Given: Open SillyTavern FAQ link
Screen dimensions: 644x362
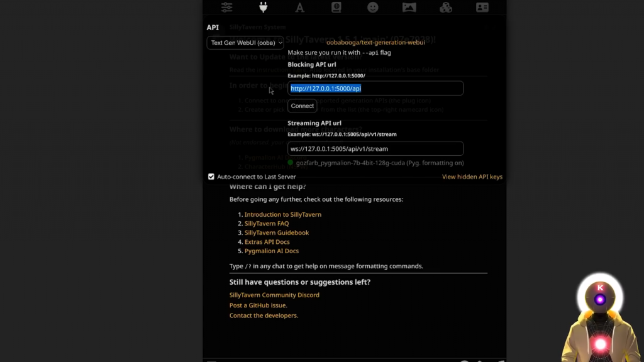Looking at the screenshot, I should pyautogui.click(x=267, y=224).
